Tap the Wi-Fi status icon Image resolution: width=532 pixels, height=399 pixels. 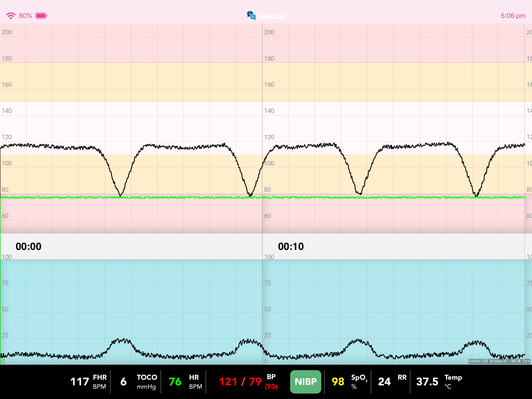(11, 16)
